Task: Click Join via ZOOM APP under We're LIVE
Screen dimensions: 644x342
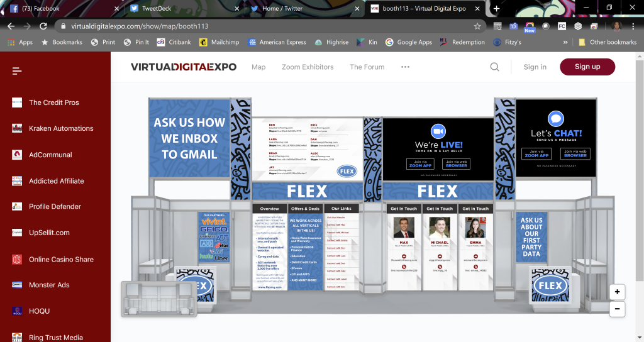Action: tap(420, 164)
